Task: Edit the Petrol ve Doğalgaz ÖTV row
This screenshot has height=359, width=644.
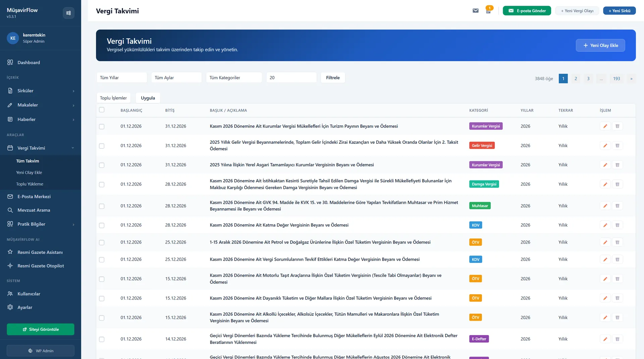Action: coord(605,242)
